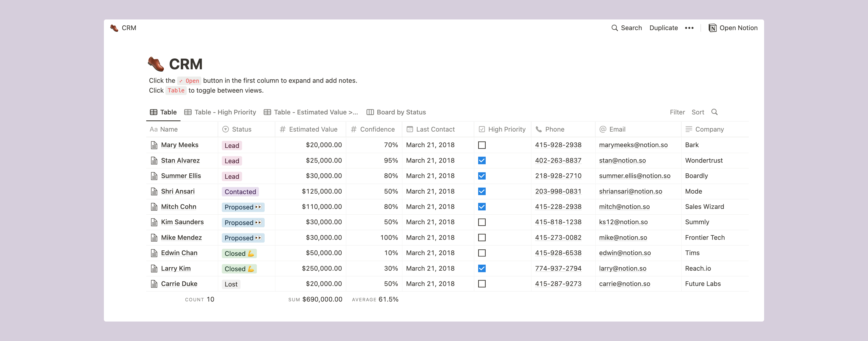Viewport: 868px width, 341px height.
Task: Click email stan@notion.so
Action: click(x=622, y=161)
